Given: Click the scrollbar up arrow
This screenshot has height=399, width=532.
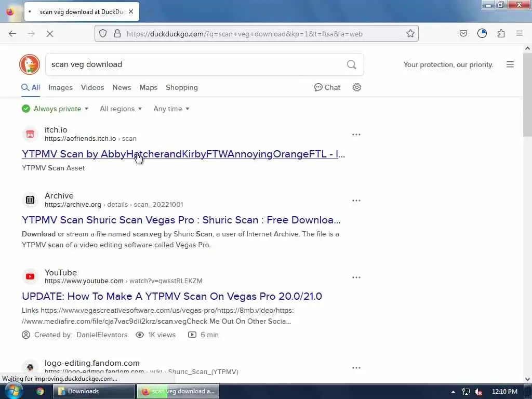Looking at the screenshot, I should 527,48.
